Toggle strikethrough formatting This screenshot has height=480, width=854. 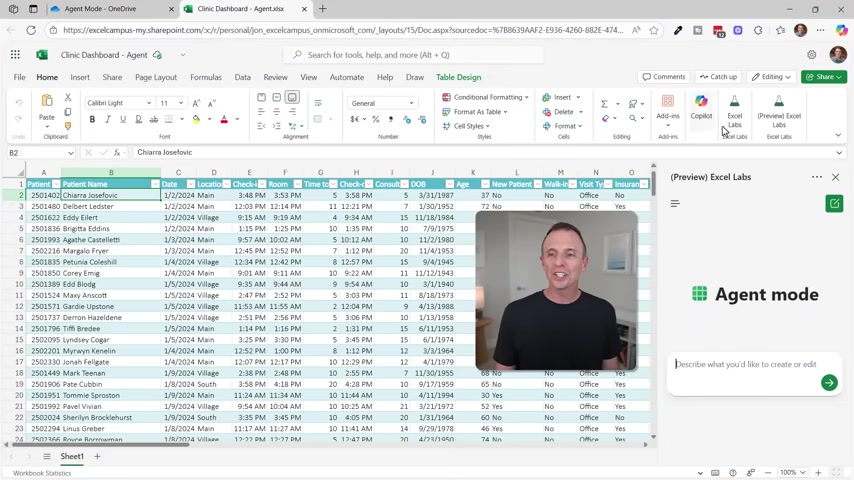point(154,119)
